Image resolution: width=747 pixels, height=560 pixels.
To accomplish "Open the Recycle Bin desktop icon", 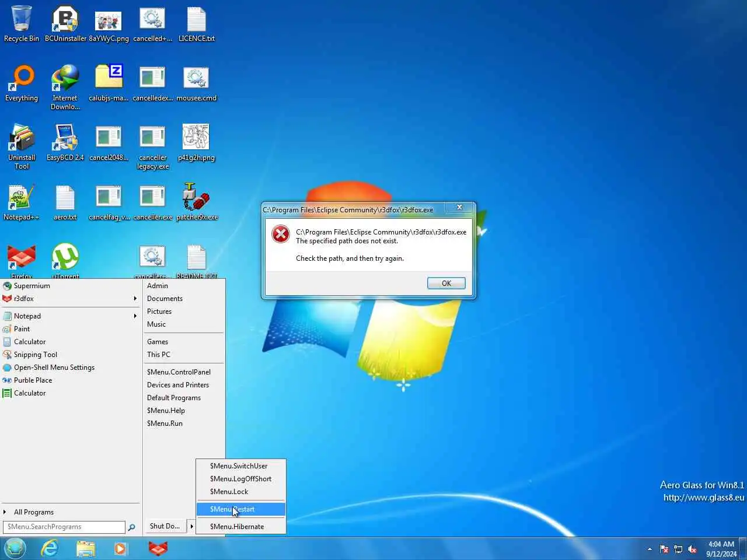I will (x=22, y=24).
